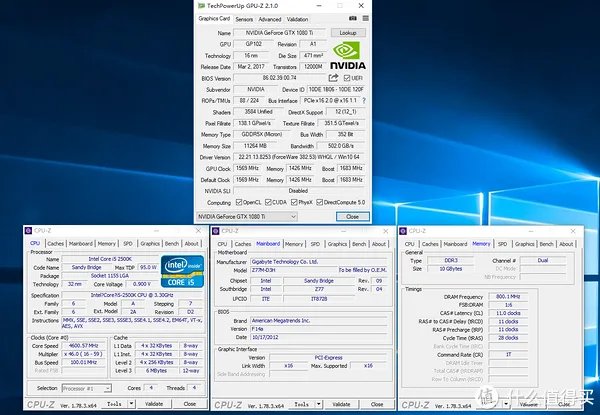Expand the Tools arrow in CPU window
The image size is (600, 415).
131,404
